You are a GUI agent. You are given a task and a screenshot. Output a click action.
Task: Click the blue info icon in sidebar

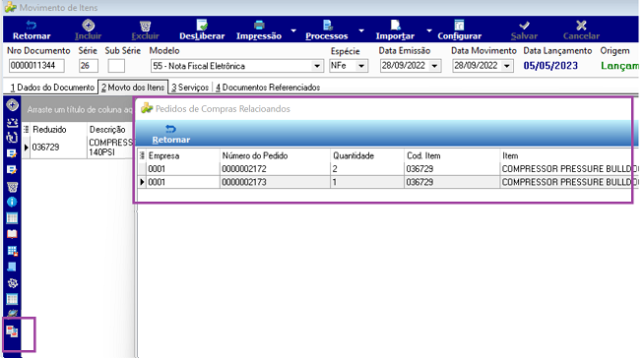tap(12, 202)
